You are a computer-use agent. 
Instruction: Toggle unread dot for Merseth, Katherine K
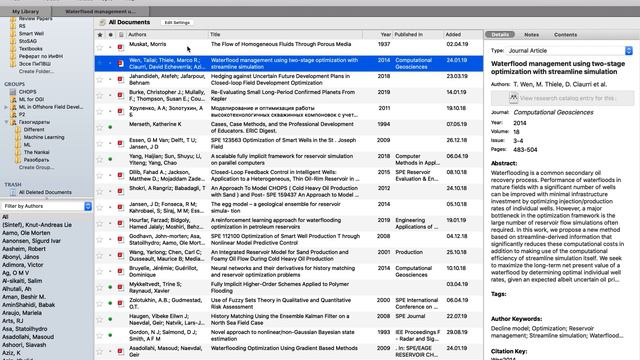[110, 127]
